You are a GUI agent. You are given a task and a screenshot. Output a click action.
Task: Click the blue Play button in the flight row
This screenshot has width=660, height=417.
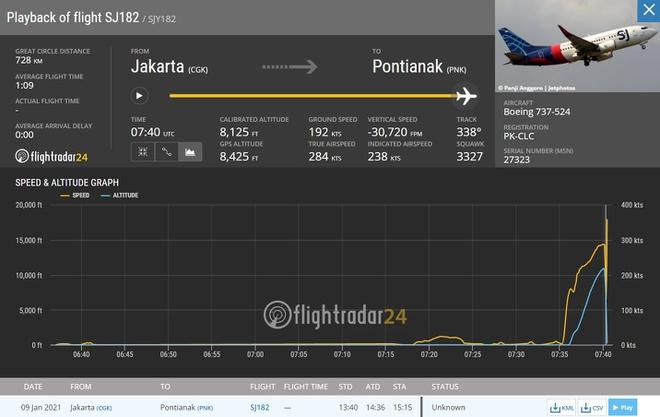click(622, 407)
